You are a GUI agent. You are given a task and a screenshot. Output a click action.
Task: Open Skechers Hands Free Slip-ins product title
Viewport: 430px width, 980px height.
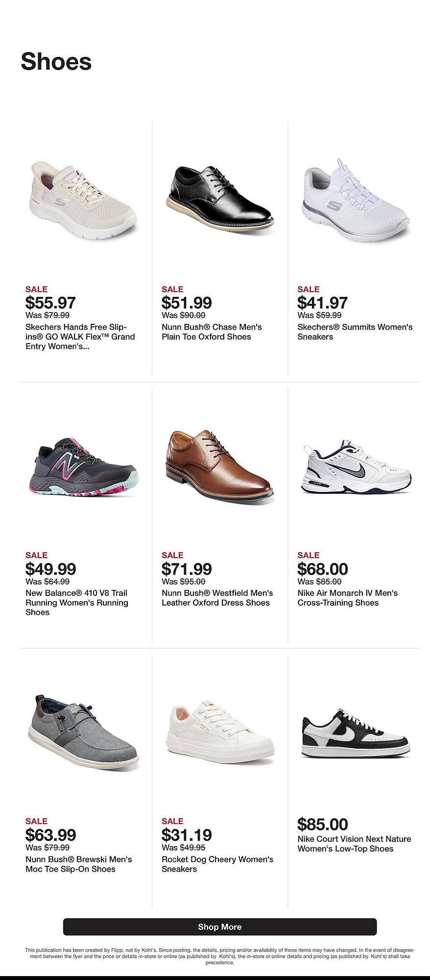[80, 337]
